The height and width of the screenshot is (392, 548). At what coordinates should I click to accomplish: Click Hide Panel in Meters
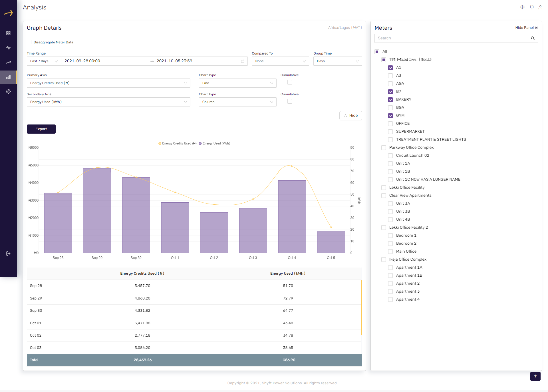click(x=526, y=28)
